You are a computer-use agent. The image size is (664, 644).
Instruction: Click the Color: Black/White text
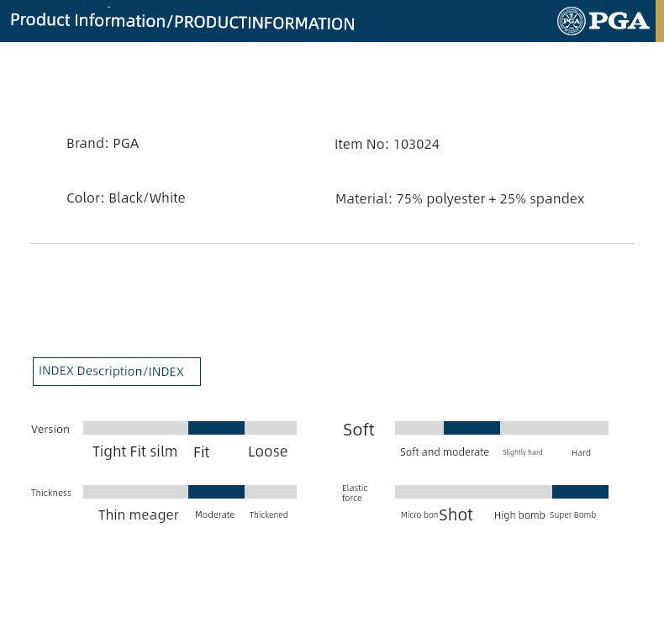tap(126, 198)
